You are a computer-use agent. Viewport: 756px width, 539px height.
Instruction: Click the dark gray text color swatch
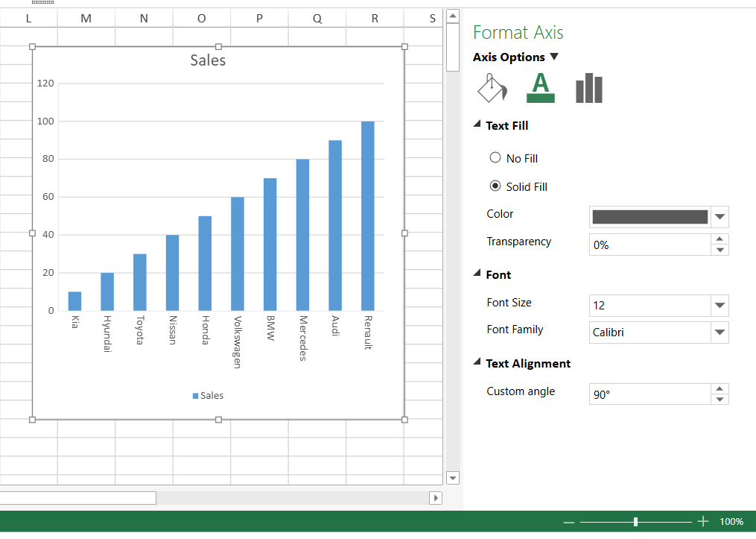coord(650,217)
